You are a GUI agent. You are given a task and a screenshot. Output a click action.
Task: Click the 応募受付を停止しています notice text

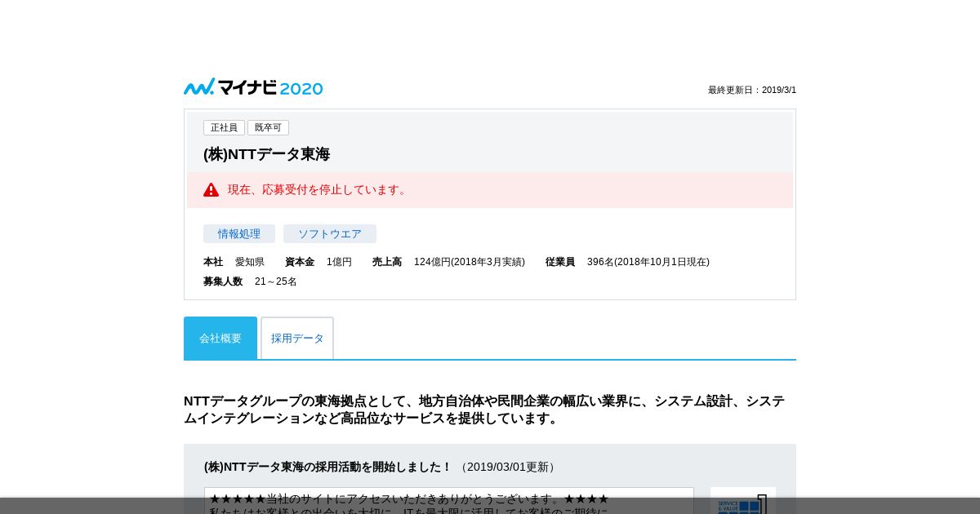tap(318, 189)
